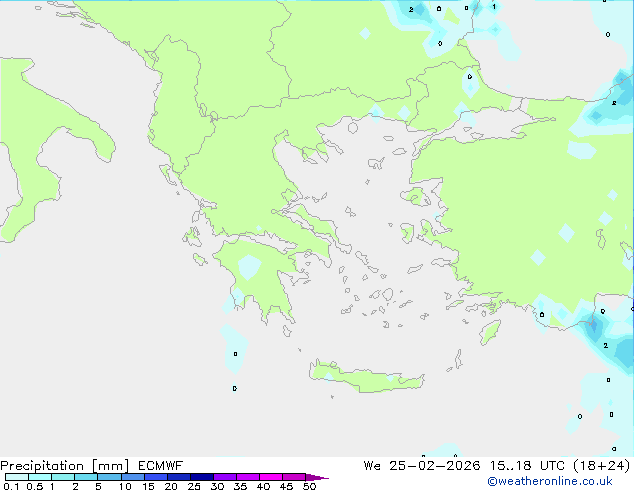Click the legend swatch for 0.1–0.5 mm

(x=17, y=477)
